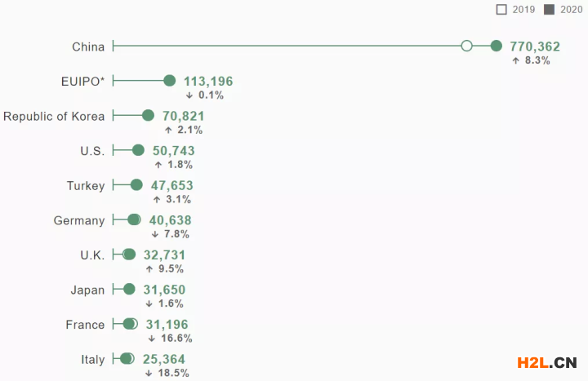
Task: Click China's hollow 2019 data dot
Action: 467,46
